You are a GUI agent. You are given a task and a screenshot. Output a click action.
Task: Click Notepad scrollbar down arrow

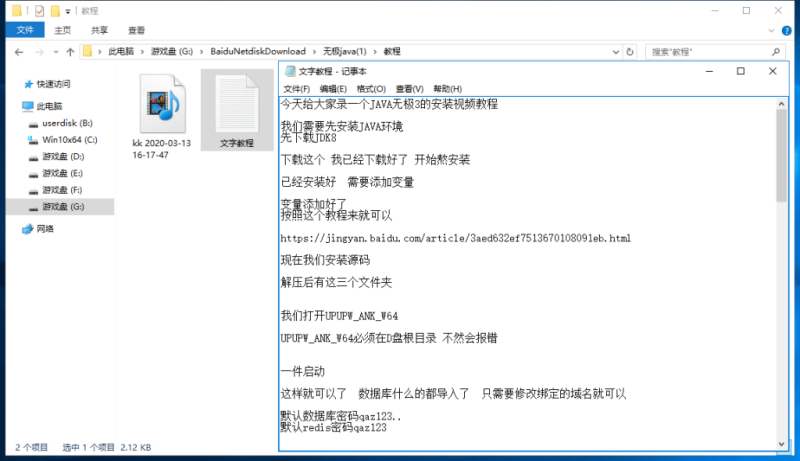click(781, 444)
